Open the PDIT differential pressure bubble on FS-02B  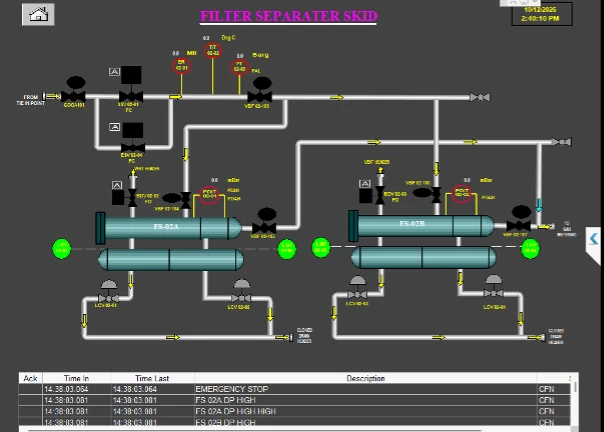click(461, 194)
